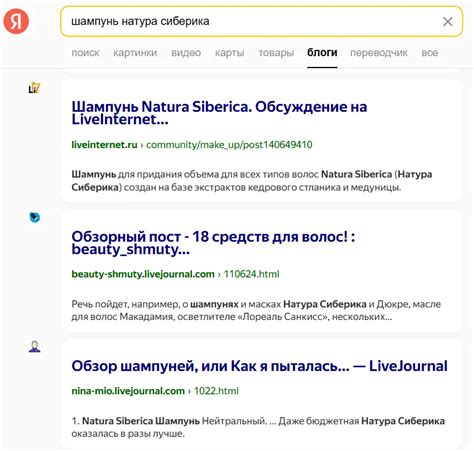Switch to the поиск tab
Image resolution: width=474 pixels, height=451 pixels.
[85, 53]
